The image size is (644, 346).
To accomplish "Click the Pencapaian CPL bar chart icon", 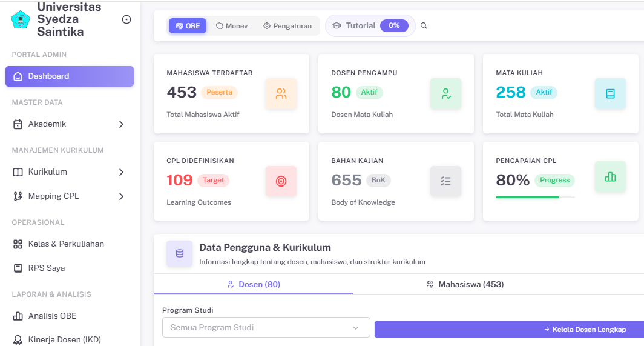I will pos(610,177).
